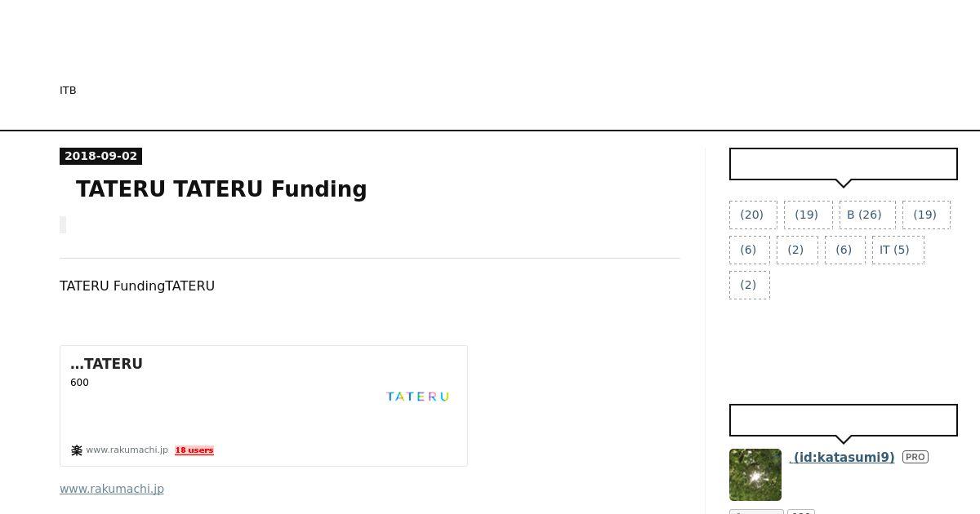Screen dimensions: 980x514
Task: Select the IT (5) category tag
Action: click(x=898, y=250)
